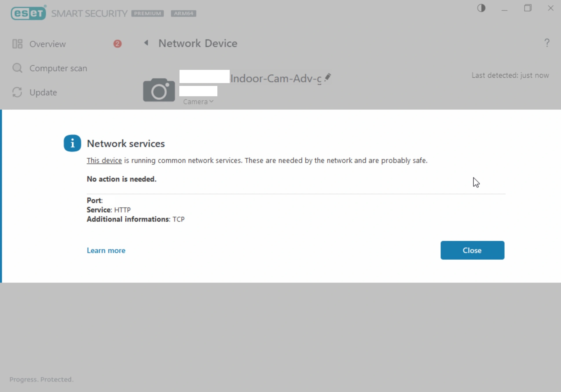
Task: Click the Computer scan magnifier icon
Action: (17, 68)
